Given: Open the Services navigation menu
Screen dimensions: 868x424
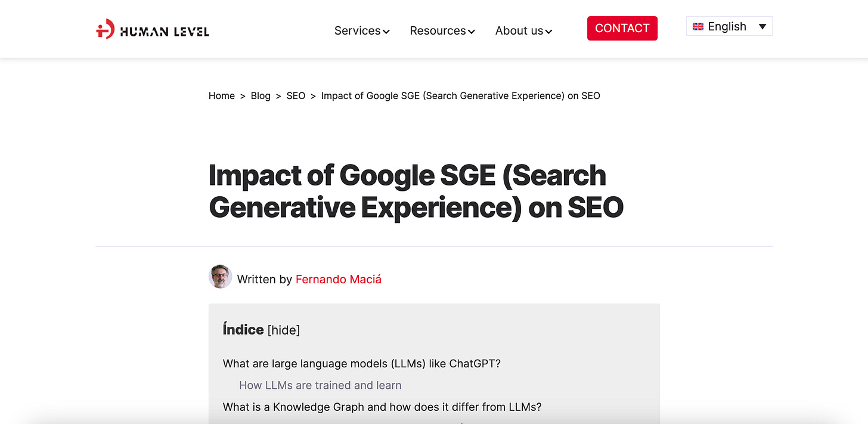Looking at the screenshot, I should click(x=357, y=30).
